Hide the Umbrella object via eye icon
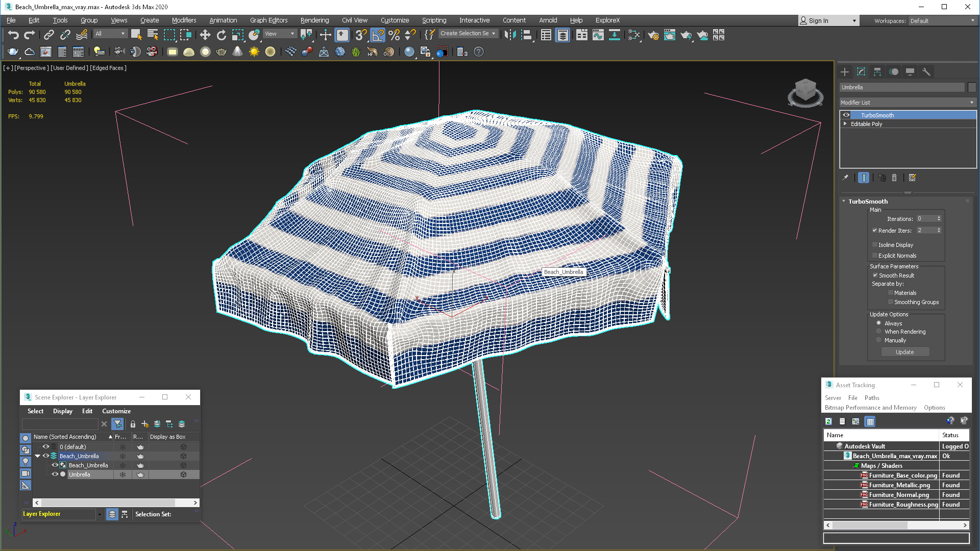The width and height of the screenshot is (980, 551). (55, 474)
